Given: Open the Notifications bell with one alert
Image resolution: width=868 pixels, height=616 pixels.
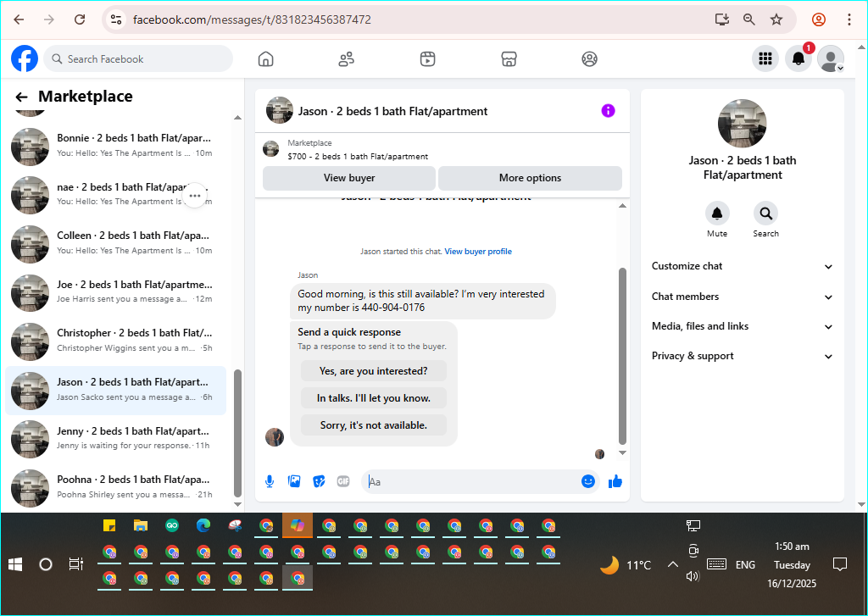Looking at the screenshot, I should point(798,58).
